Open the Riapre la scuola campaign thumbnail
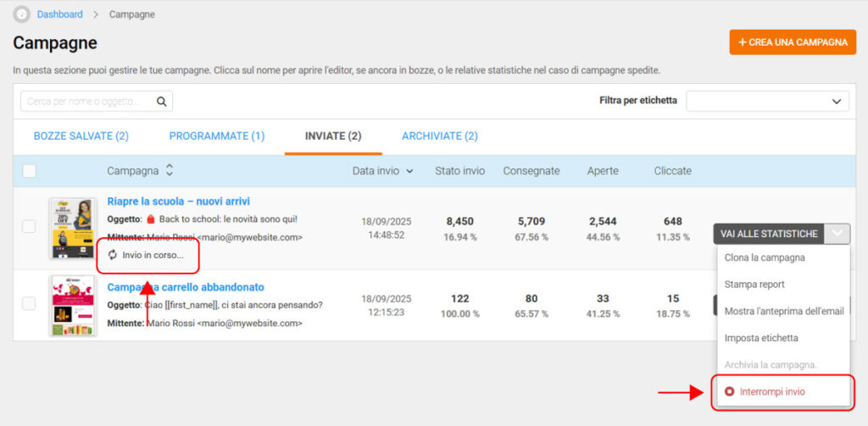Viewport: 868px width, 426px height. coord(72,229)
